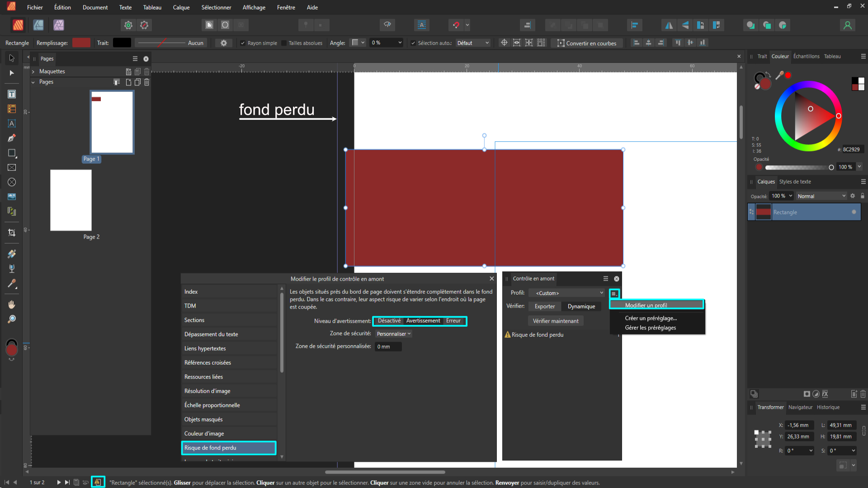The width and height of the screenshot is (868, 488).
Task: Select the Pen tool in toolbar
Action: click(12, 138)
